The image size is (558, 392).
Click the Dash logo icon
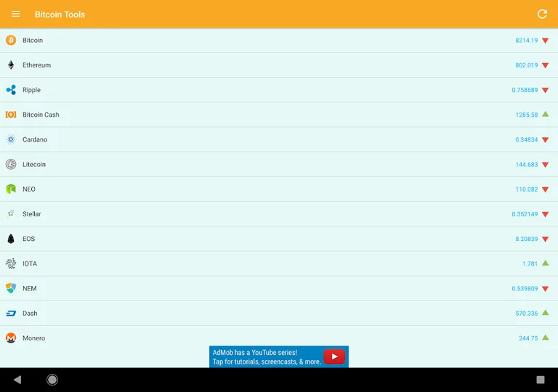(x=11, y=314)
